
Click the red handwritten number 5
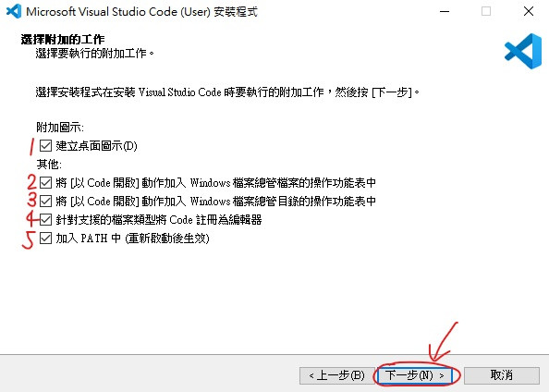(x=29, y=240)
